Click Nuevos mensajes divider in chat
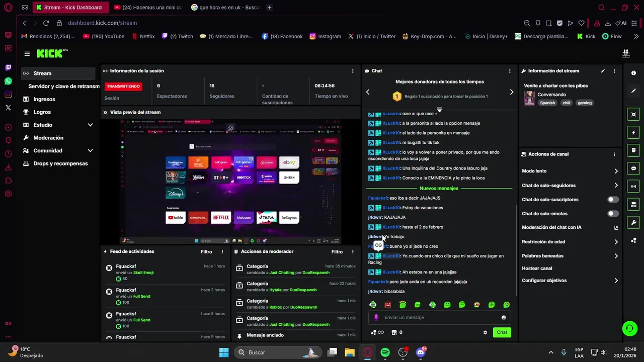The image size is (644, 362). coord(439,188)
